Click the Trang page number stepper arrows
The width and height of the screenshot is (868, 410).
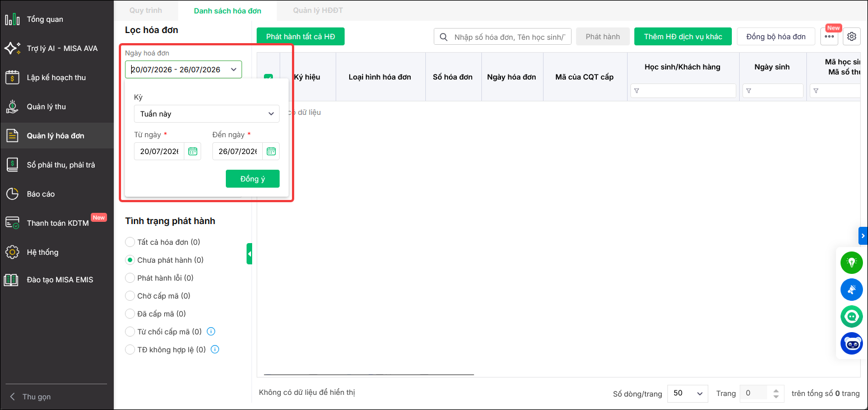(776, 393)
